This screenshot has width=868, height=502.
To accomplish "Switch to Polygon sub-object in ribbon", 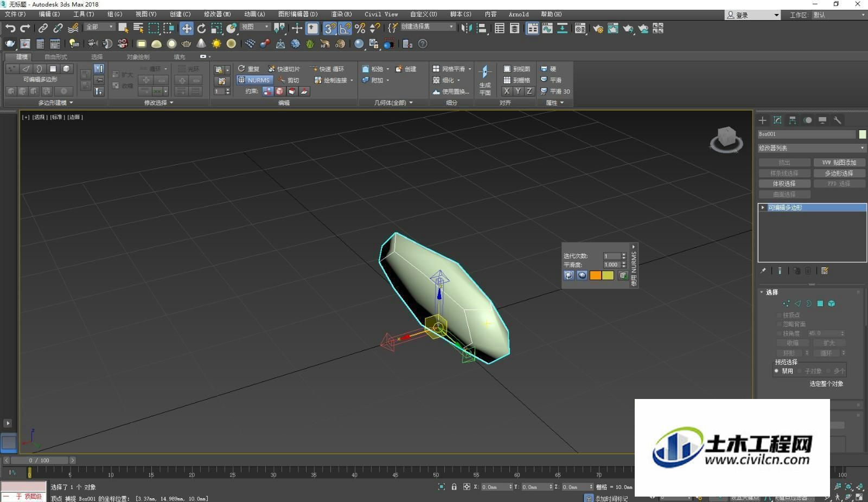I will 53,69.
